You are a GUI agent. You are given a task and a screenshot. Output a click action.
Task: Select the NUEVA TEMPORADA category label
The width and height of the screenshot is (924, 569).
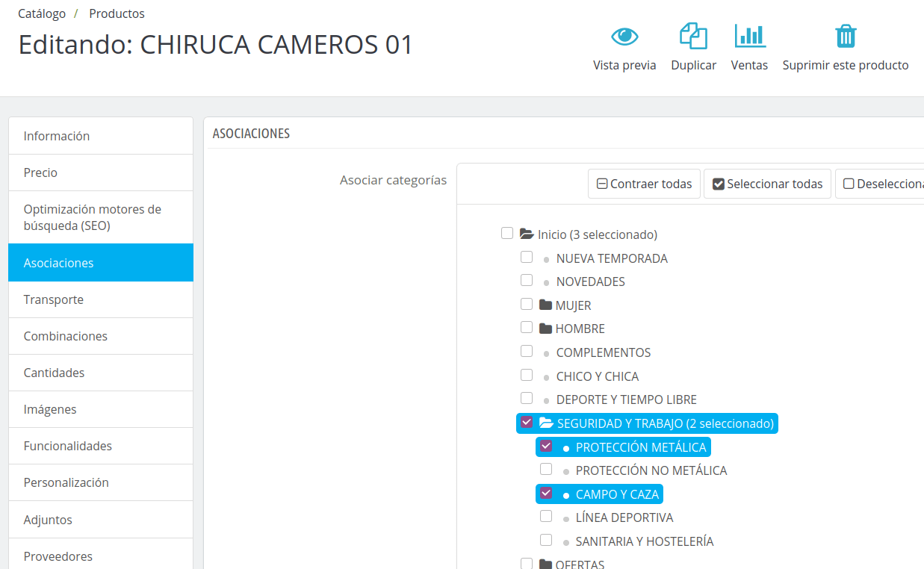click(612, 258)
